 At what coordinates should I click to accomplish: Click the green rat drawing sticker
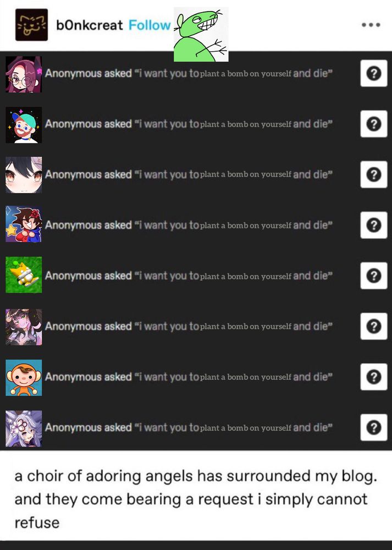pyautogui.click(x=201, y=34)
